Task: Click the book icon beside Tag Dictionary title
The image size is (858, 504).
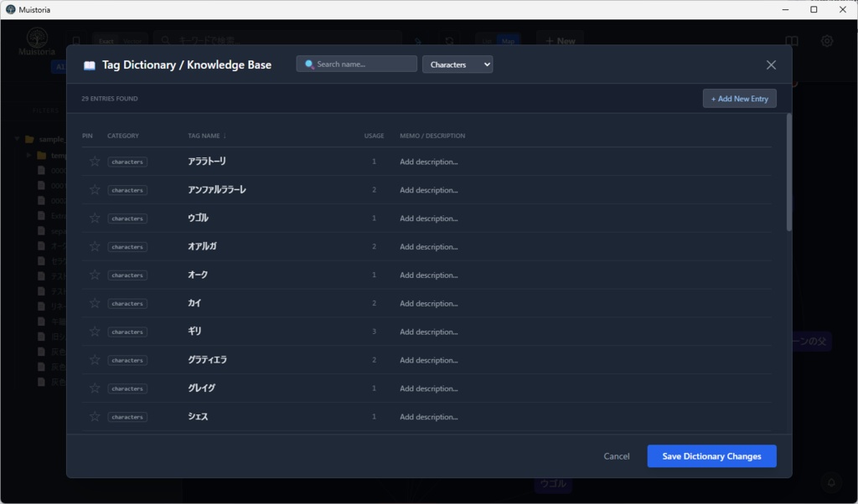Action: [89, 65]
